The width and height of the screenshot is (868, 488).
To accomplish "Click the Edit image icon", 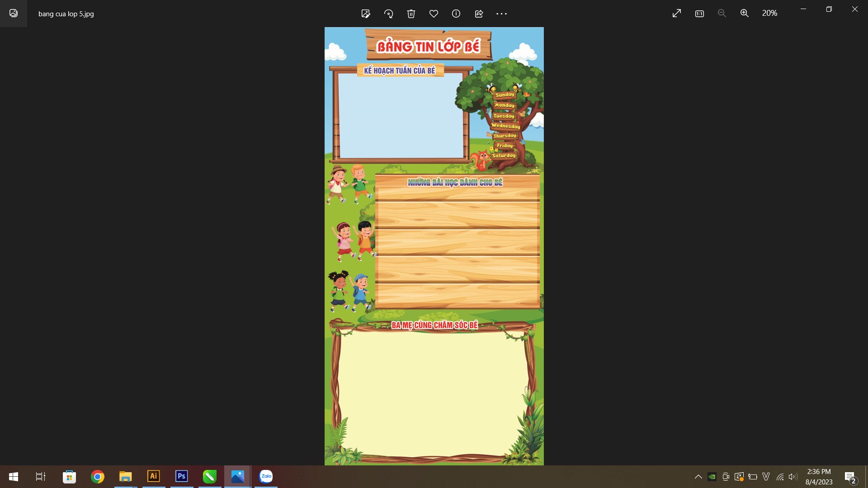I will click(x=366, y=14).
